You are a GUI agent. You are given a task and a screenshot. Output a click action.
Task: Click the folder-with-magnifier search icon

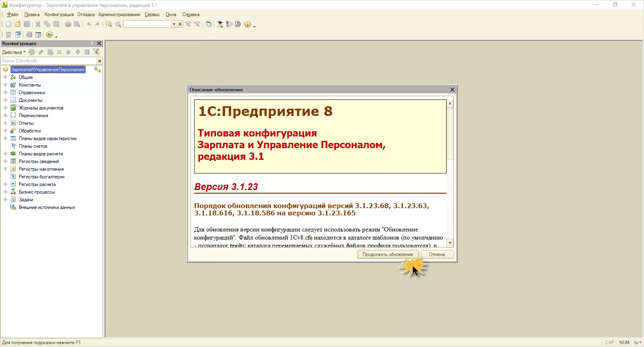pyautogui.click(x=109, y=24)
